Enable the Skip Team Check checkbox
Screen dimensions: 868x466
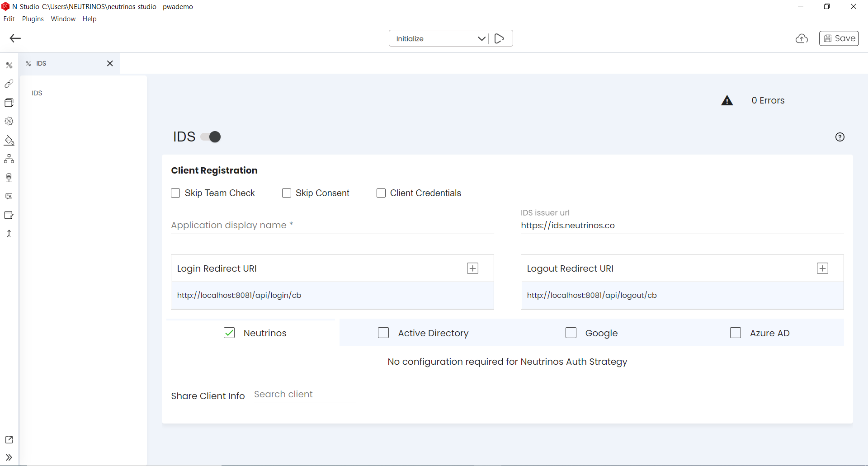click(175, 193)
